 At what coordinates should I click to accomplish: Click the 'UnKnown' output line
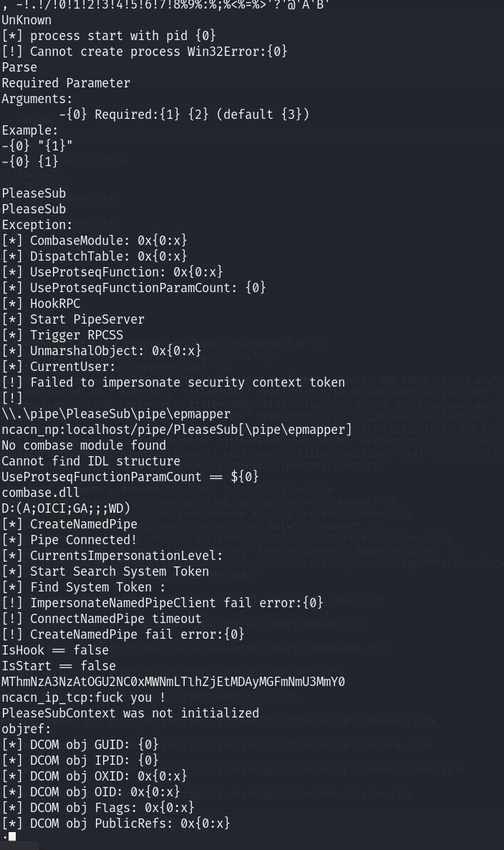pos(26,20)
